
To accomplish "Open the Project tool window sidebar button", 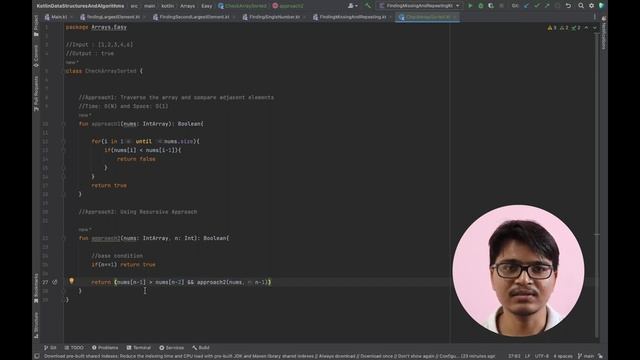I will 36,25.
